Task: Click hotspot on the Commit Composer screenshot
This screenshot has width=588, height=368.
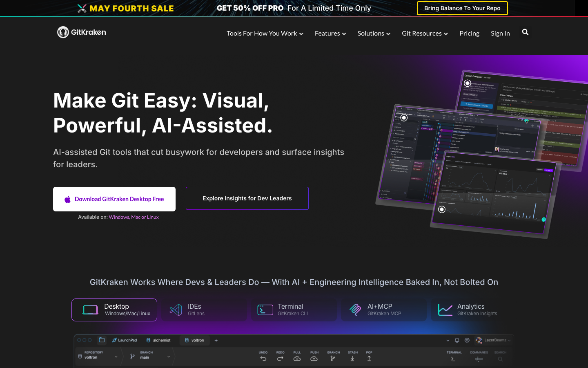Action: point(468,83)
